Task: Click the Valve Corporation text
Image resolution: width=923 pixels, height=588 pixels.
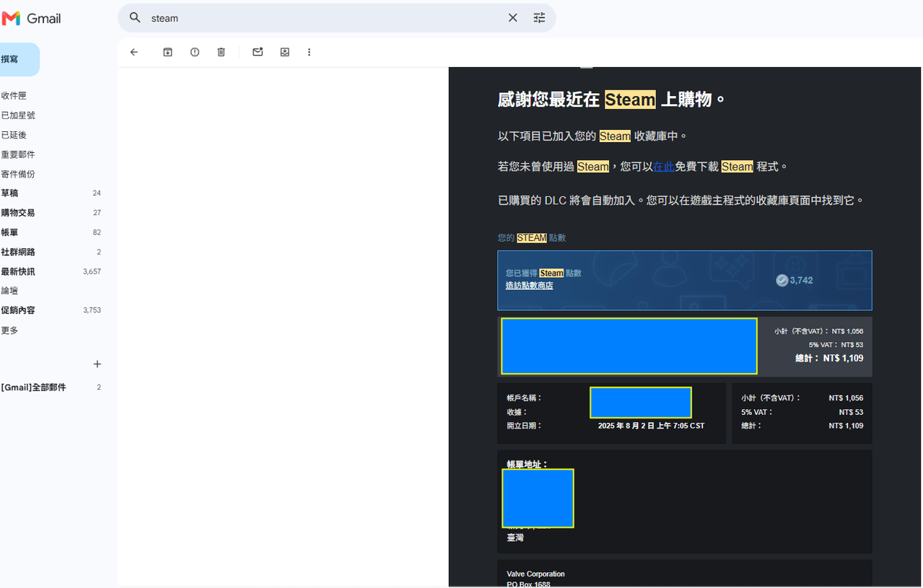Action: [535, 574]
